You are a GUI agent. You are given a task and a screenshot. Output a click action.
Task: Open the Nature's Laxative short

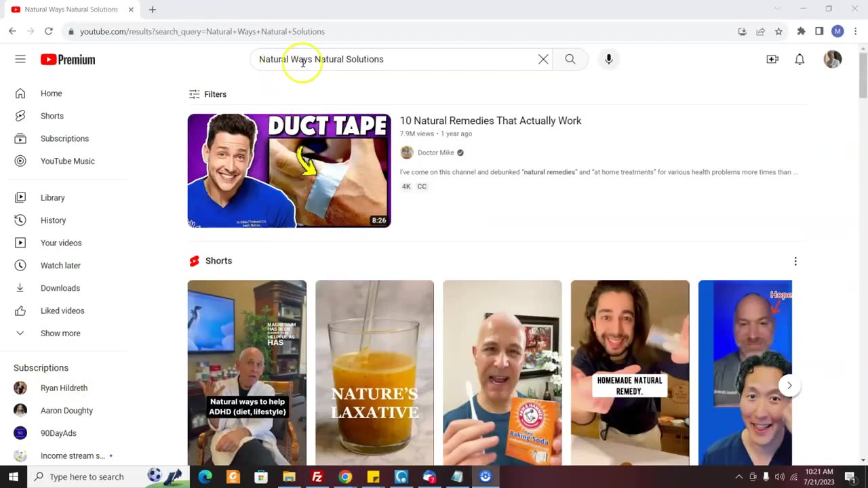(x=374, y=373)
